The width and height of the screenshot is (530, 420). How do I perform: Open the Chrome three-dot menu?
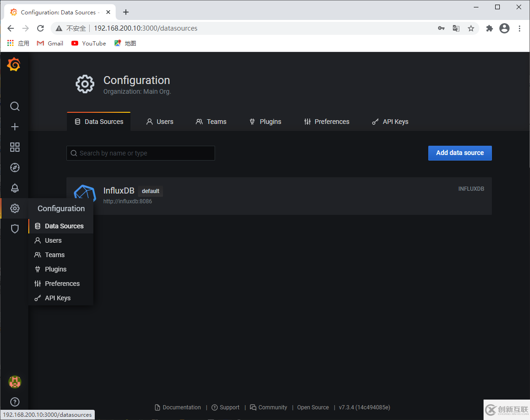pos(519,28)
